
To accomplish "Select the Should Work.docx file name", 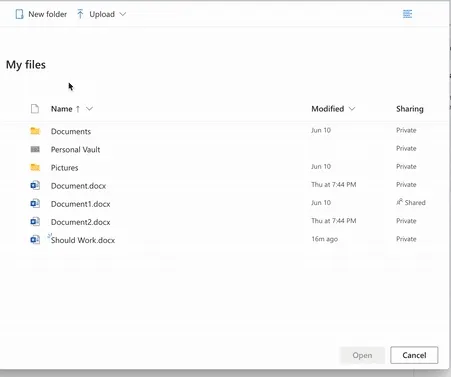I will coord(83,240).
